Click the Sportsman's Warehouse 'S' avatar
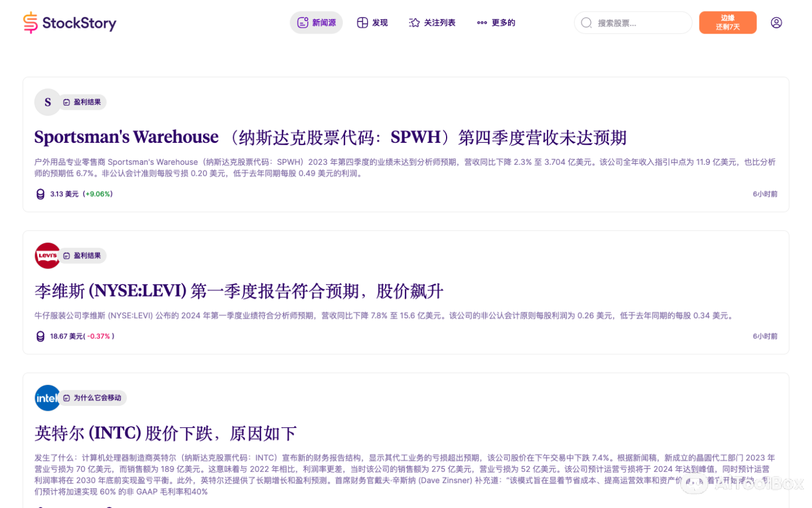Screen dimensions: 812x508 [48, 102]
